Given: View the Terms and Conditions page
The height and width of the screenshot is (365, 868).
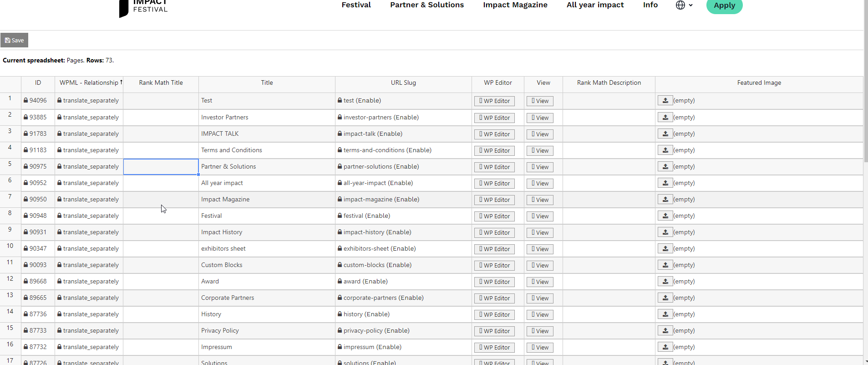Looking at the screenshot, I should tap(540, 151).
